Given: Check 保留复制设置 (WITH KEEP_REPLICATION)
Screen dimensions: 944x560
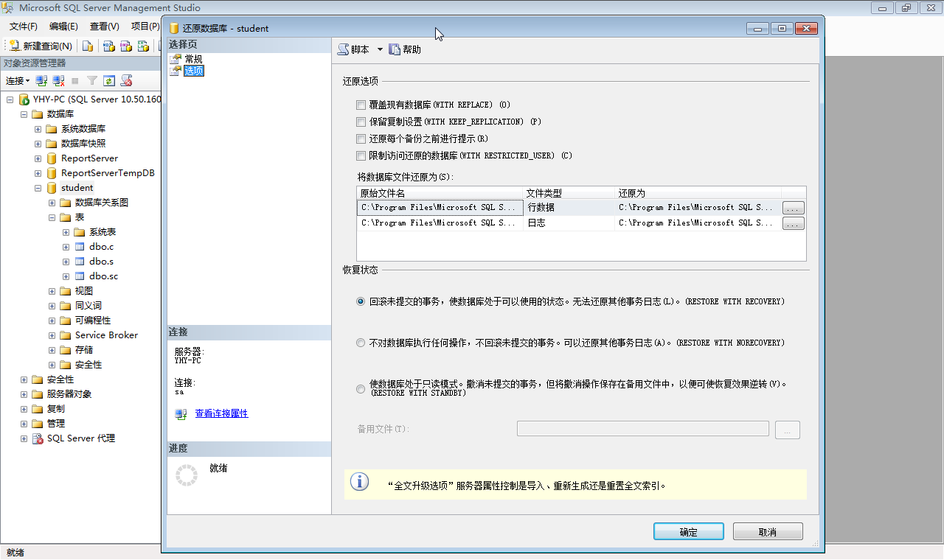Looking at the screenshot, I should (x=361, y=122).
